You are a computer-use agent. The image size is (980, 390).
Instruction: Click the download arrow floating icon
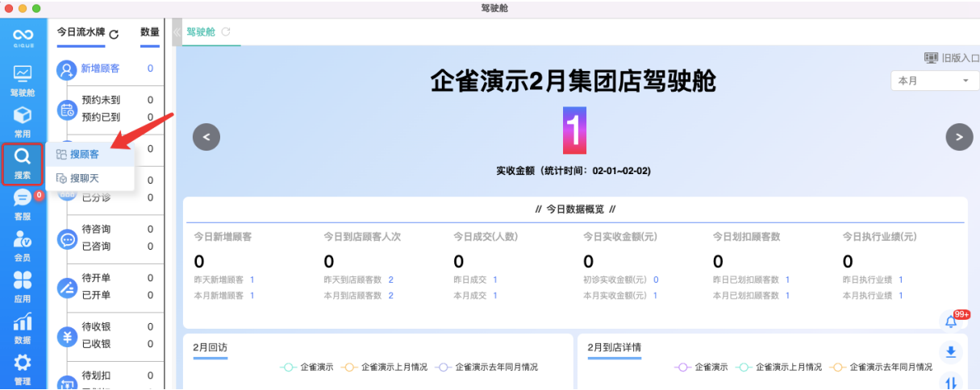coord(952,351)
